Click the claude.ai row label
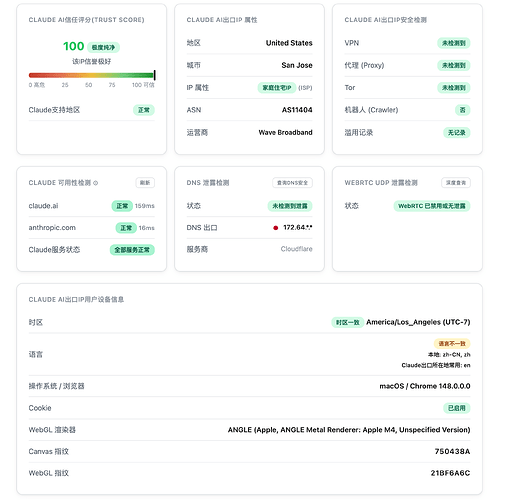 pyautogui.click(x=43, y=206)
